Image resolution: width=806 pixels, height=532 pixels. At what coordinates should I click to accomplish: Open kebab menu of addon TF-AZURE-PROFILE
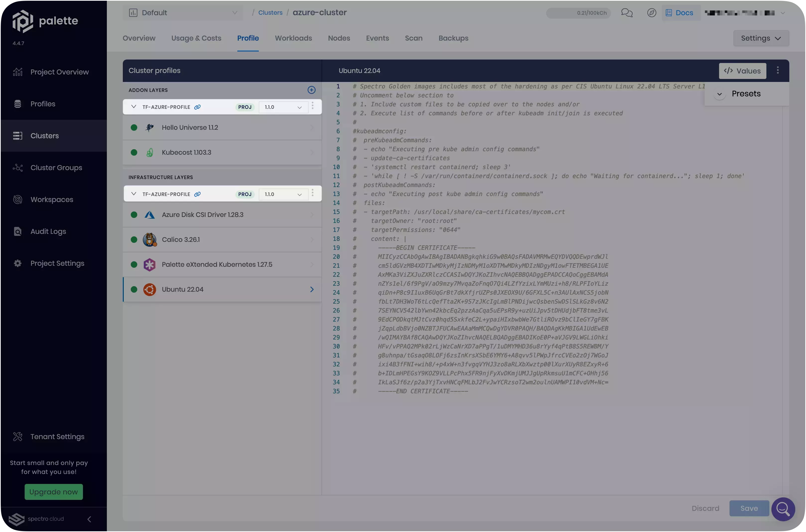pyautogui.click(x=313, y=106)
